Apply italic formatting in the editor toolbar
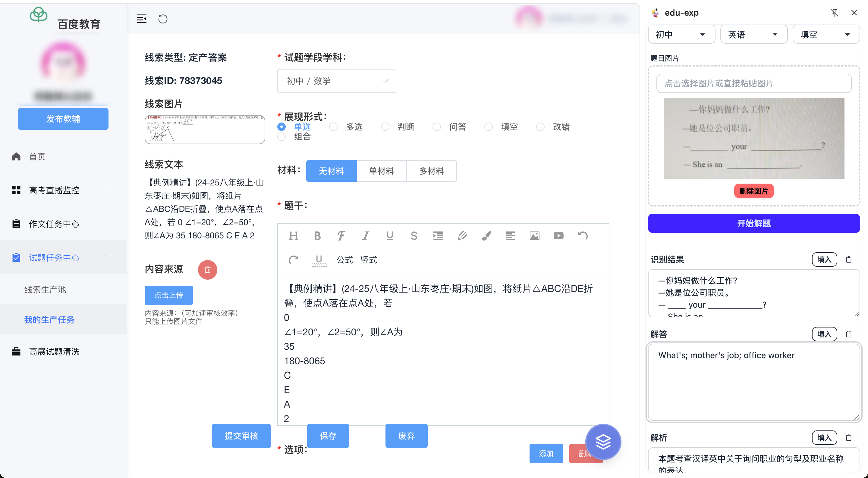This screenshot has height=478, width=868. click(x=366, y=236)
